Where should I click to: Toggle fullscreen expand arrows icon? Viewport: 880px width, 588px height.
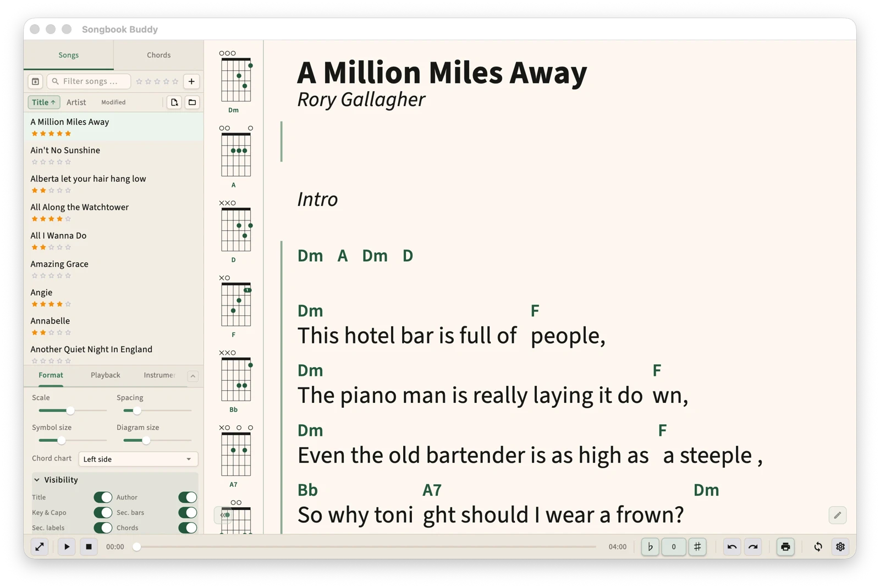click(40, 547)
